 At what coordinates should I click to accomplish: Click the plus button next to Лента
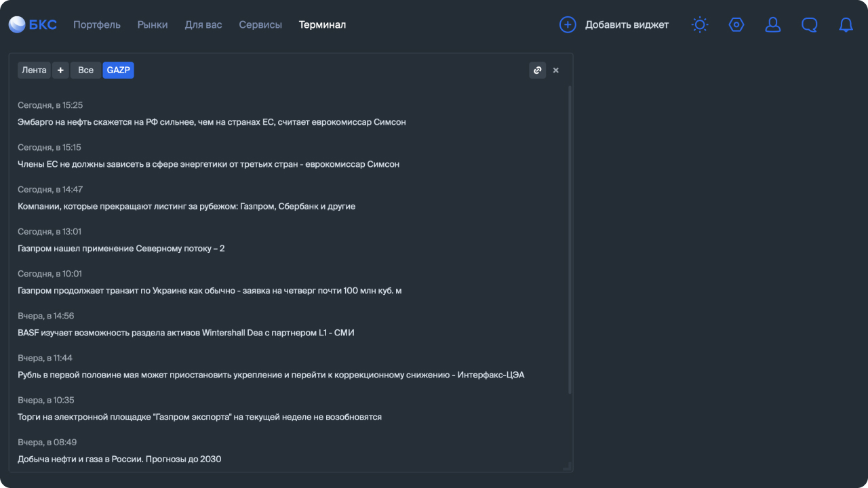pyautogui.click(x=60, y=70)
